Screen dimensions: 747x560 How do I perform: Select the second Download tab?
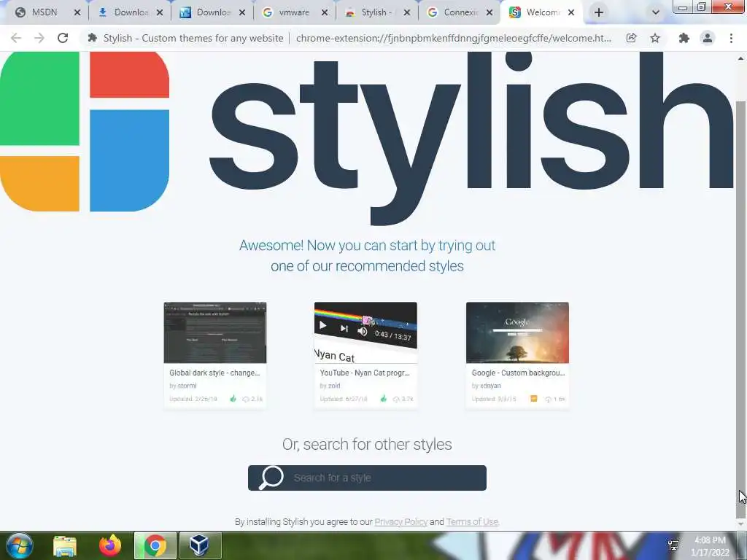click(212, 12)
